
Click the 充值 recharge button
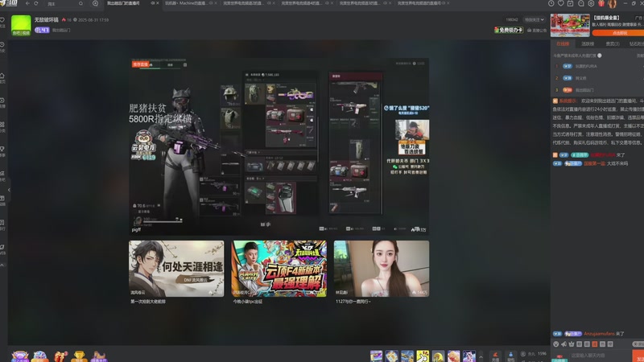pos(495,356)
